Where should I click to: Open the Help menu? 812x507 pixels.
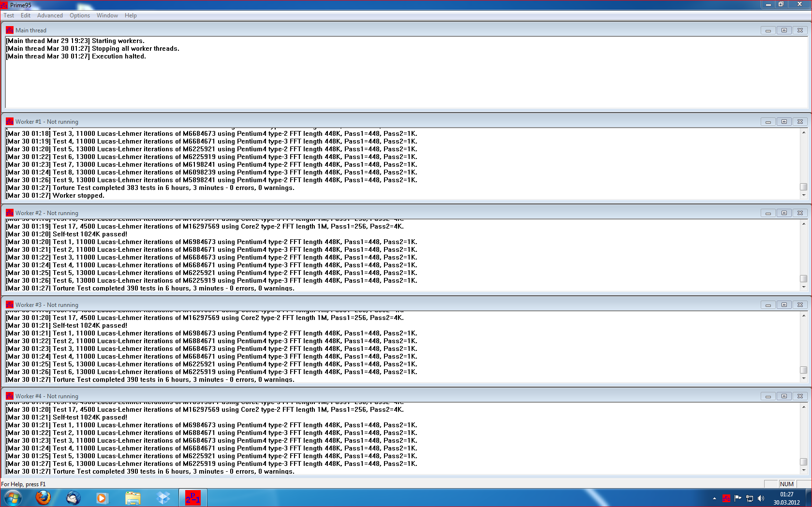pos(131,15)
